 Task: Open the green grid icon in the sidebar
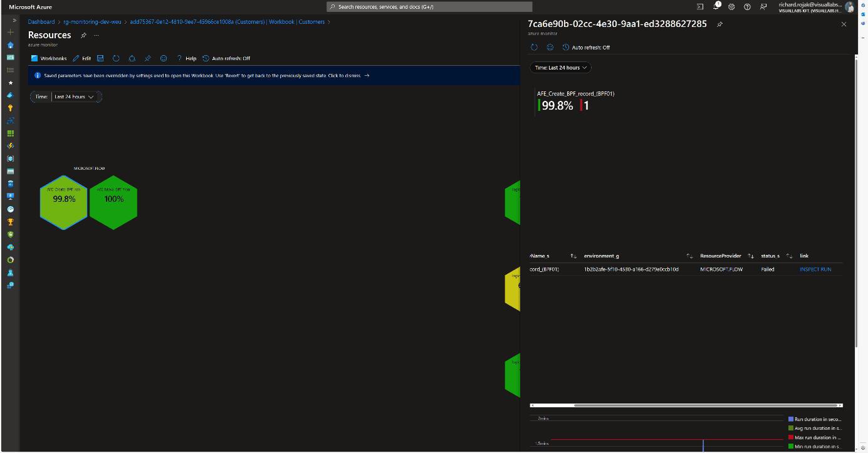pos(10,133)
